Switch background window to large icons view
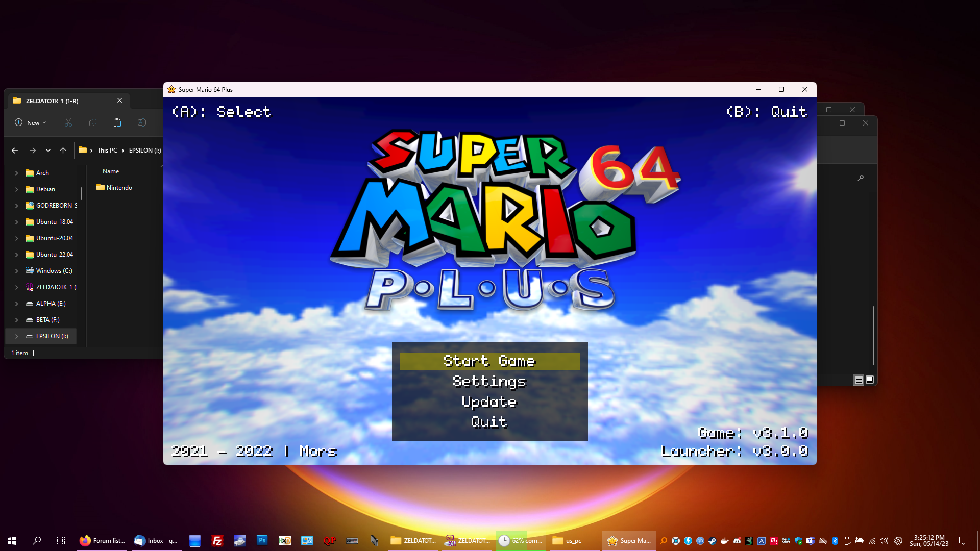The width and height of the screenshot is (980, 551). (870, 380)
